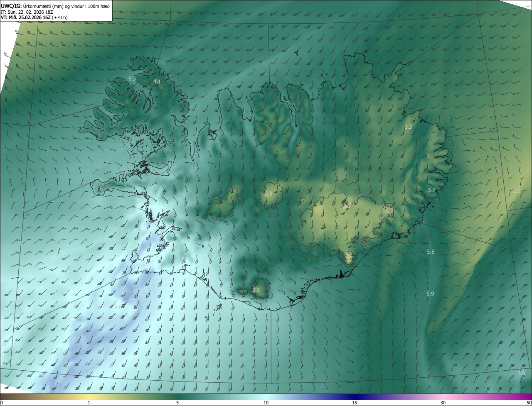This screenshot has height=406, width=532.
Task: Click the 6.5 value over the Westfjords
Action: point(132,78)
